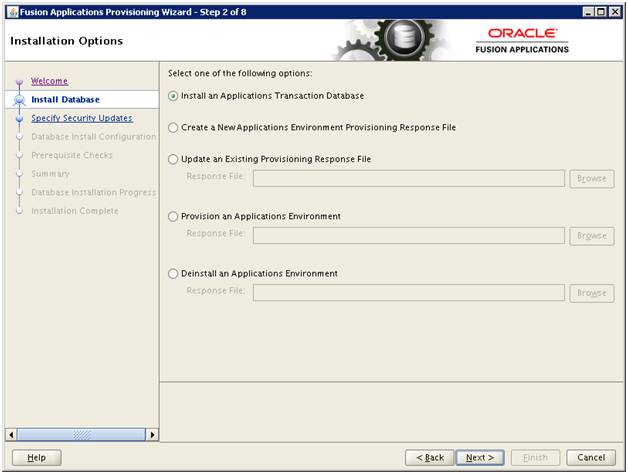
Task: Click Browse button for Deinstall Applications Environment
Action: coord(592,293)
